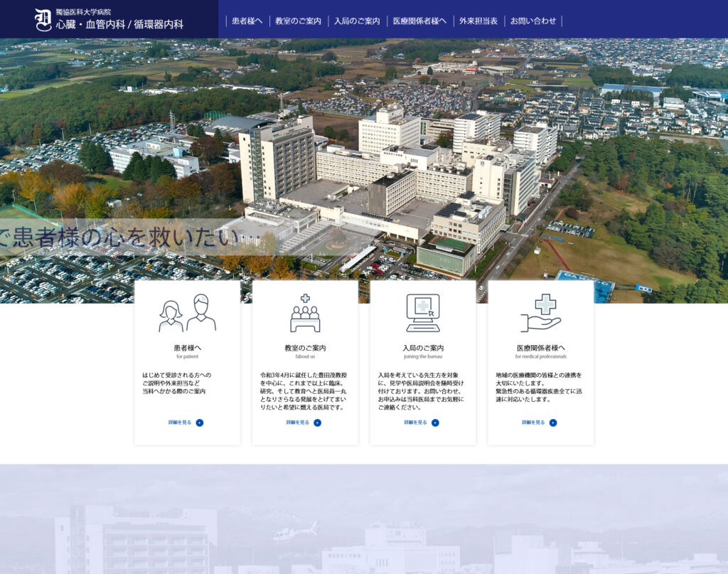Click the two-person patient icon
The image size is (728, 574).
tap(187, 313)
